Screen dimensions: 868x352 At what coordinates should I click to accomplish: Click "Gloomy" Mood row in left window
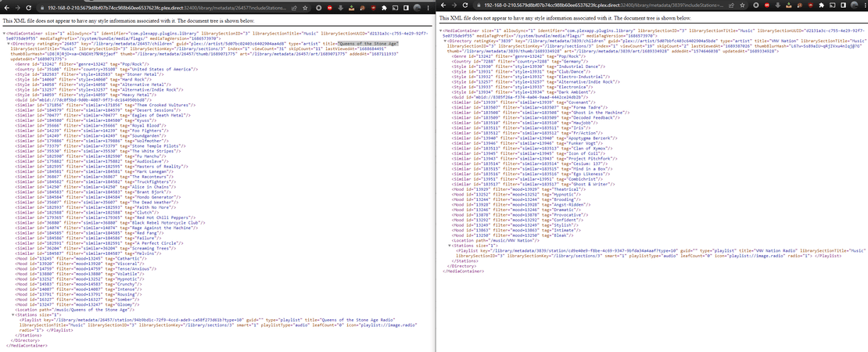(x=77, y=304)
